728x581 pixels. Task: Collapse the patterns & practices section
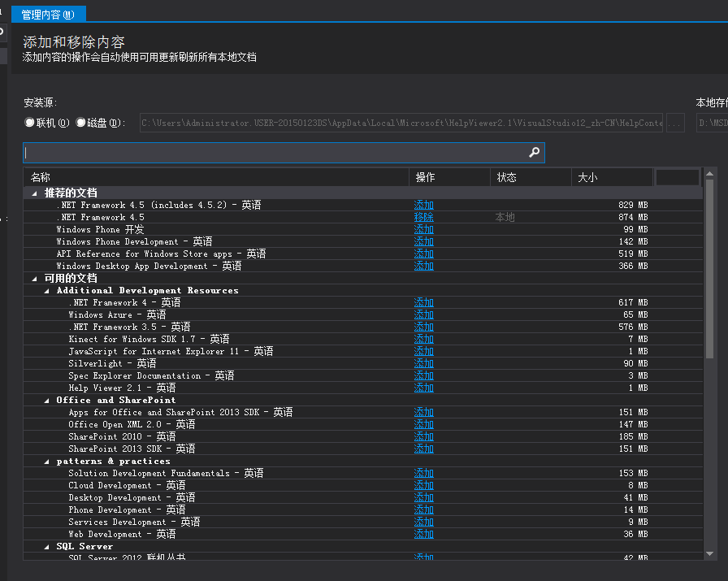(46, 462)
